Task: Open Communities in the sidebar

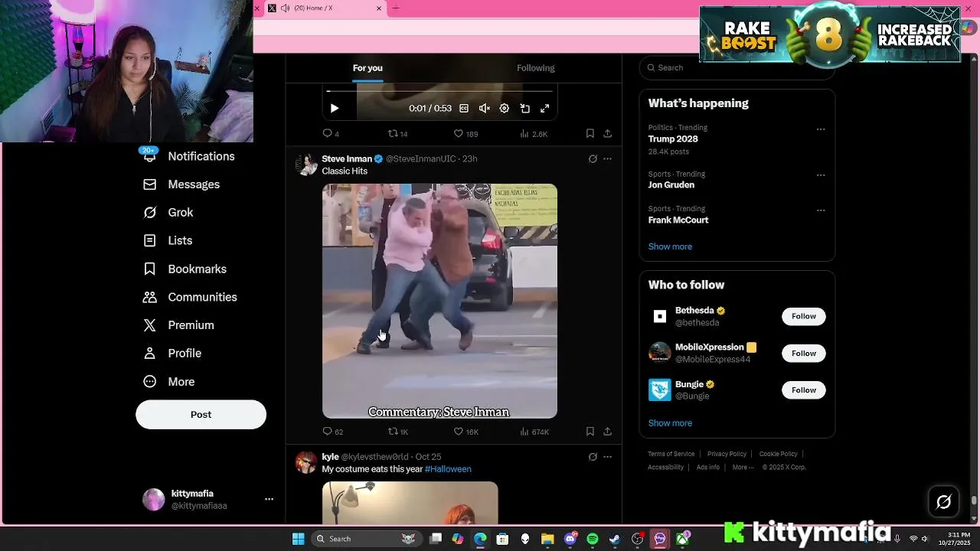Action: 191,297
